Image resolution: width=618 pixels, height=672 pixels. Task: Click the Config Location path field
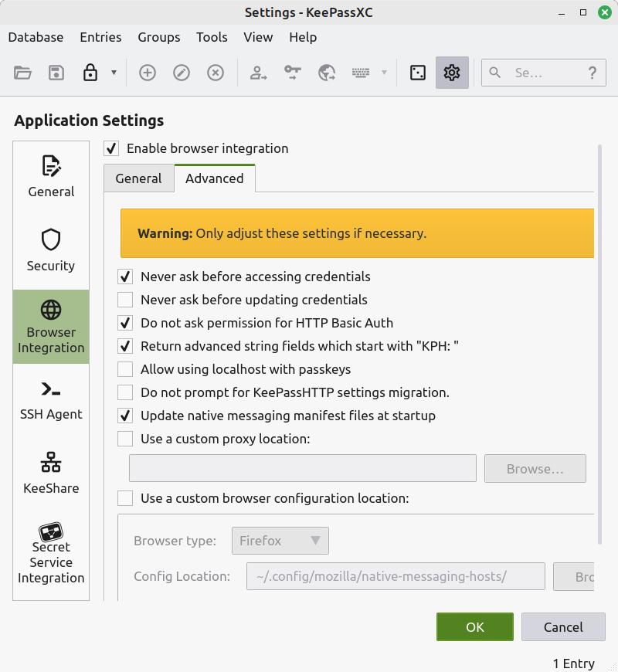tap(396, 576)
